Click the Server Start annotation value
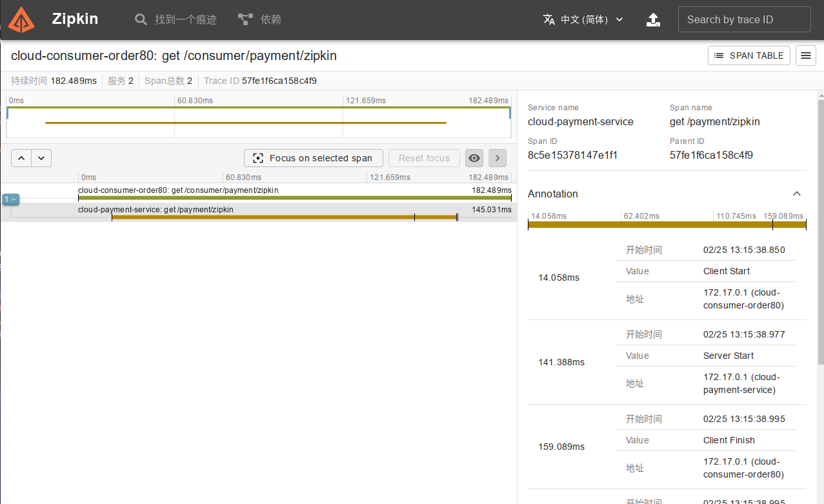The height and width of the screenshot is (504, 824). pos(729,356)
